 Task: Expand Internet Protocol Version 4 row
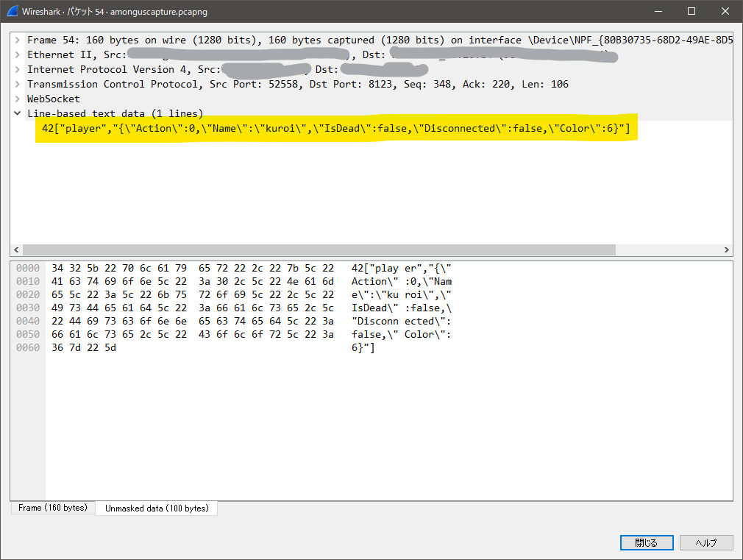(x=17, y=69)
